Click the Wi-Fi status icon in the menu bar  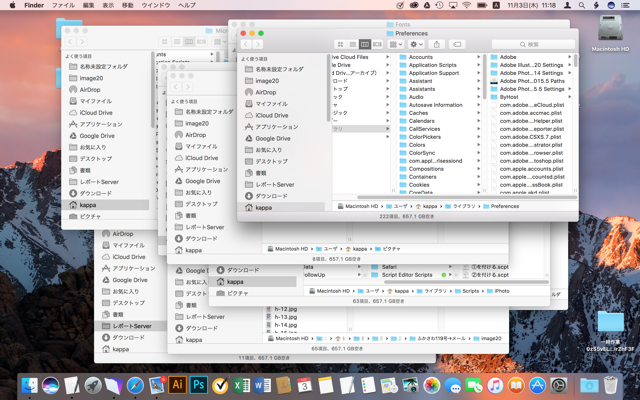[x=466, y=5]
